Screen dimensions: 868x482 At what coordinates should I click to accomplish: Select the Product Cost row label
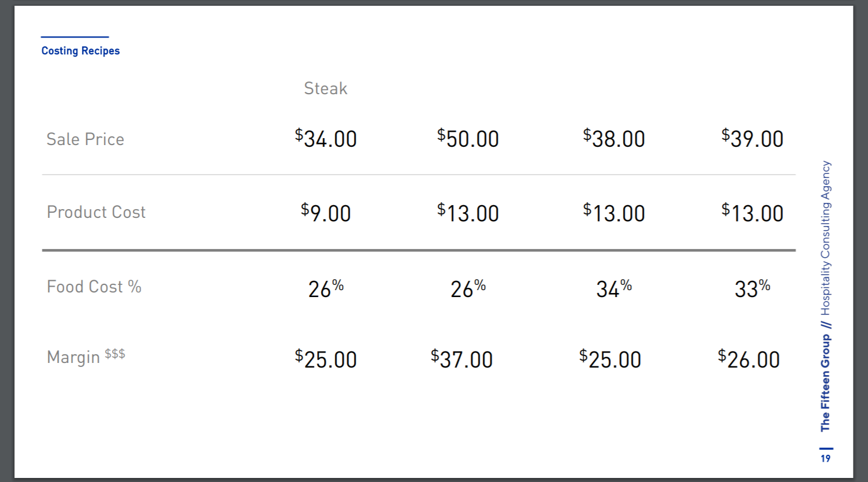[96, 212]
